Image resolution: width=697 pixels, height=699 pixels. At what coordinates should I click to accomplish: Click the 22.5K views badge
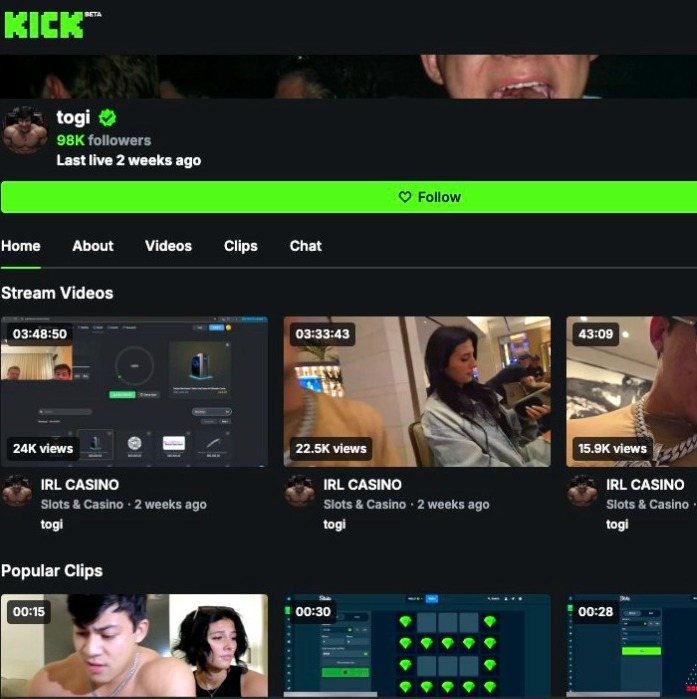pyautogui.click(x=331, y=448)
